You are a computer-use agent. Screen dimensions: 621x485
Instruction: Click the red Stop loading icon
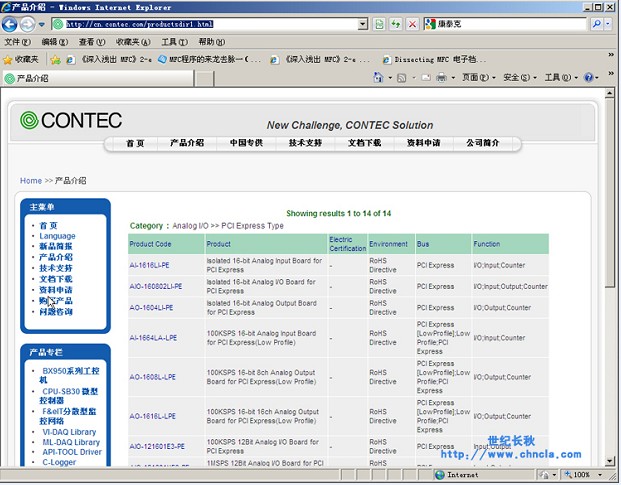(x=412, y=24)
